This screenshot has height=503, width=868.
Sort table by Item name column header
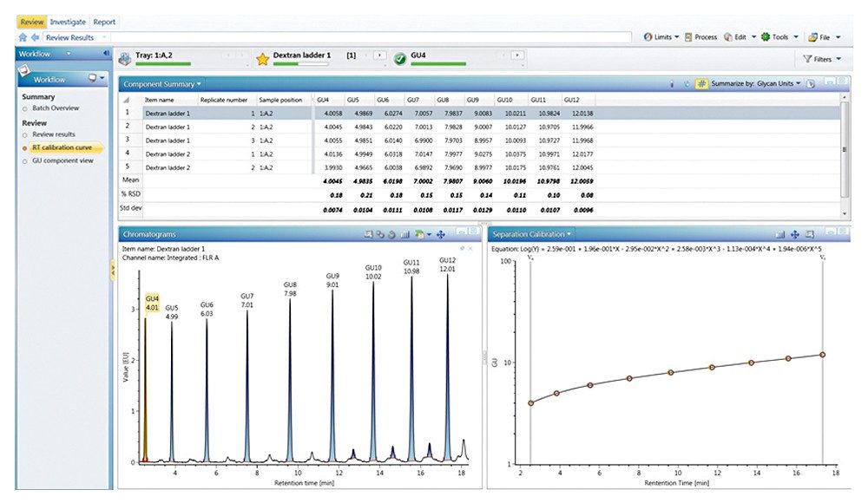coord(169,100)
